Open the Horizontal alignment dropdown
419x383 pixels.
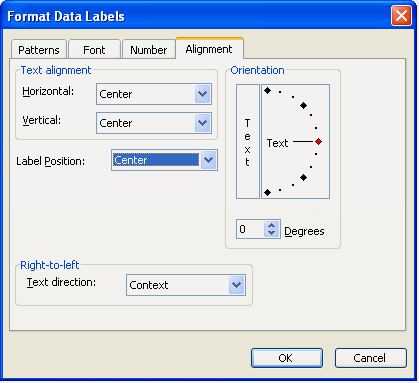tap(202, 94)
